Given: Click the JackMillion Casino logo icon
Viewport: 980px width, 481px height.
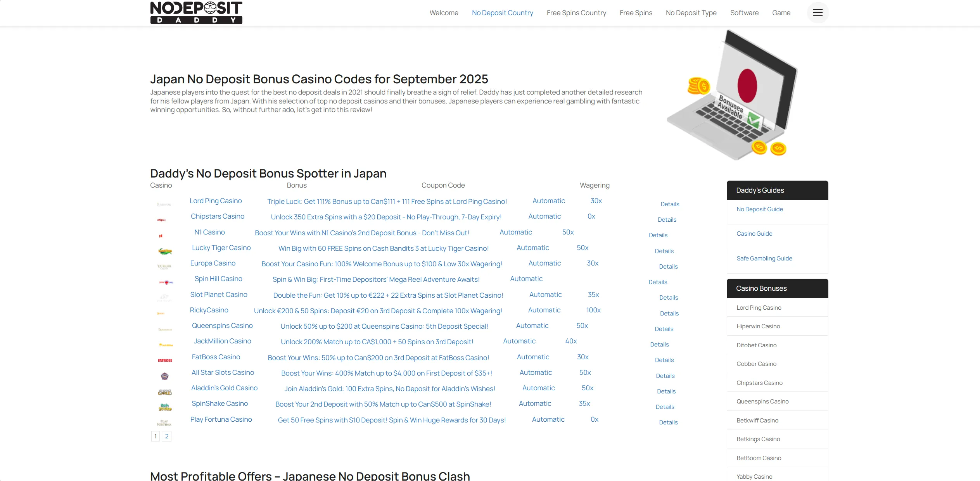Looking at the screenshot, I should coord(166,345).
